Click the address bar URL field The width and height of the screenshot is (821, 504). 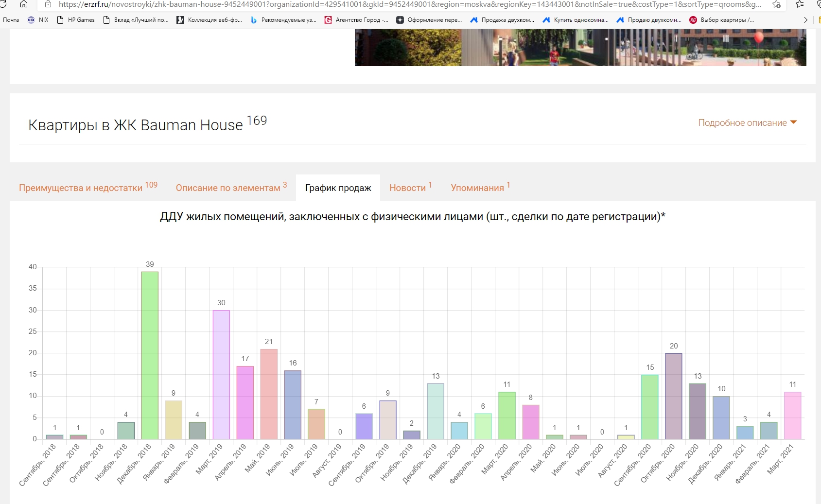point(408,4)
